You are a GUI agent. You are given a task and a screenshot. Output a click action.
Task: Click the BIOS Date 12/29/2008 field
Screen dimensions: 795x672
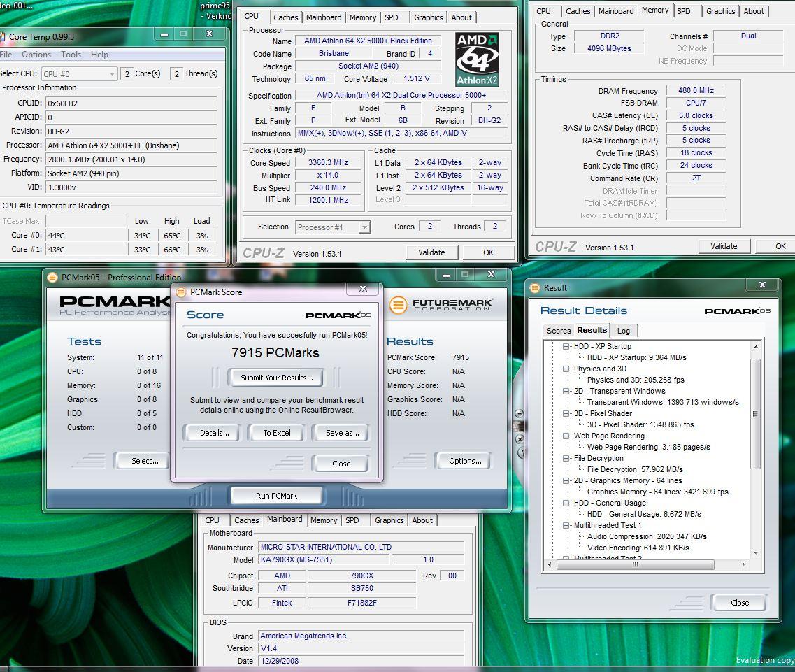click(361, 661)
